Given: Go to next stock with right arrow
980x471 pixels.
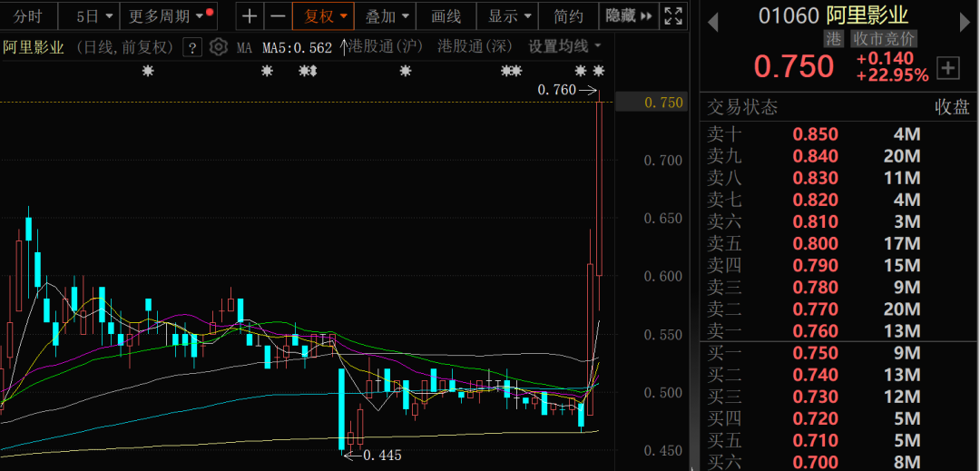Looking at the screenshot, I should pos(965,21).
